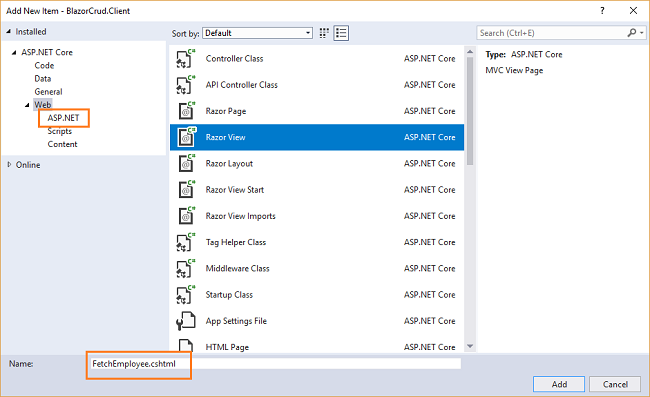Select the "App Settings File" template name
Viewport: 650px width, 397px height.
236,321
